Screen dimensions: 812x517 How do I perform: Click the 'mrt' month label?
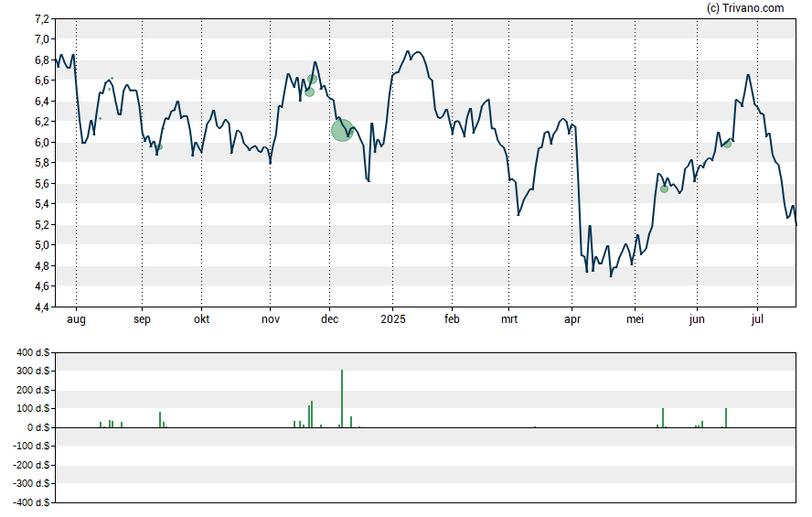tap(509, 319)
